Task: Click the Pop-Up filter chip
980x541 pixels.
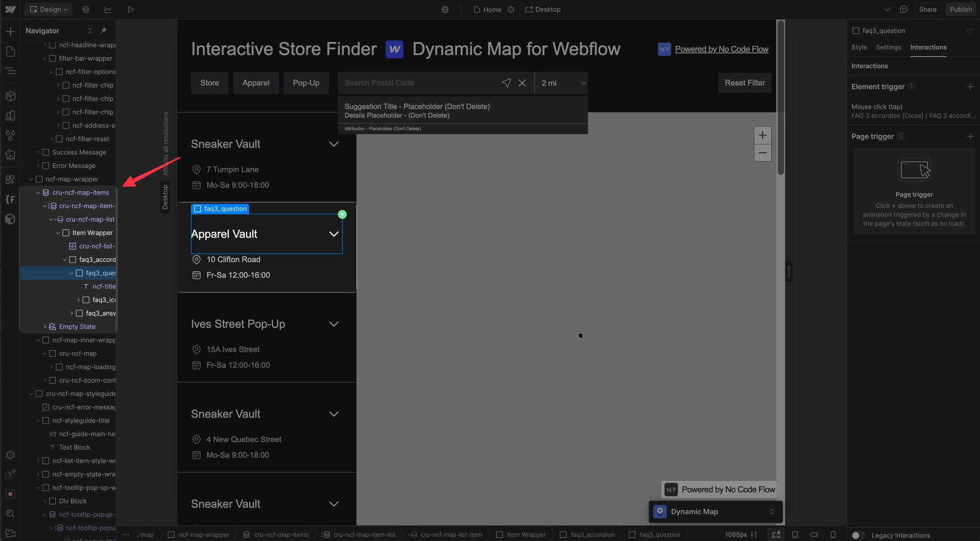Action: [x=306, y=83]
